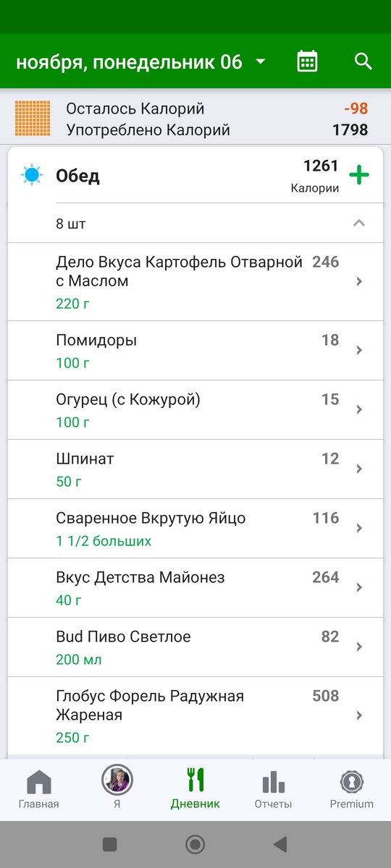This screenshot has height=868, width=391.
Task: Select the Дневник diary tab
Action: 195,789
